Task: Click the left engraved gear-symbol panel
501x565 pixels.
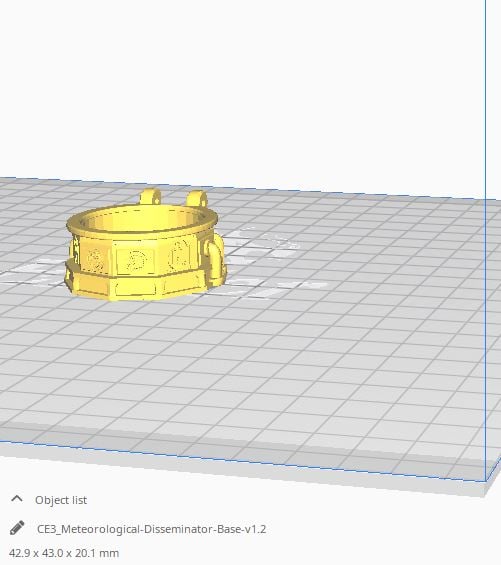Action: click(96, 259)
